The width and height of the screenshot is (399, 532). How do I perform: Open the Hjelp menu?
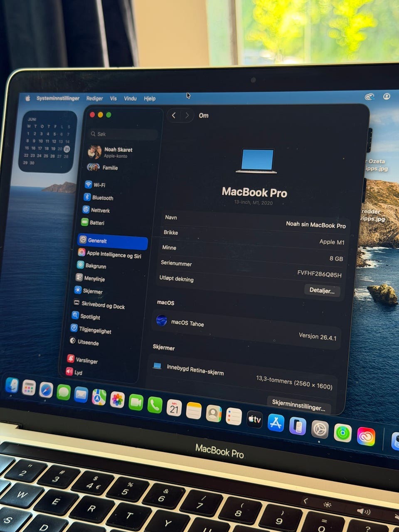pyautogui.click(x=150, y=99)
